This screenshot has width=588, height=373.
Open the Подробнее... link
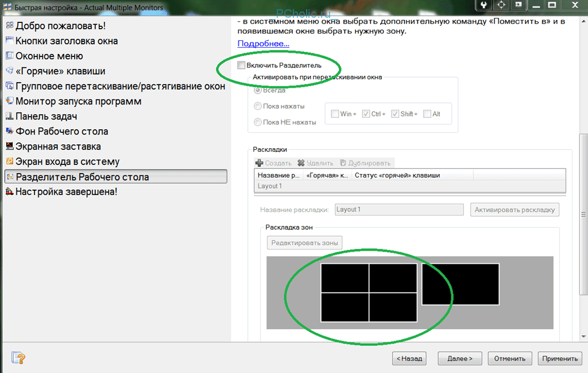tap(263, 44)
